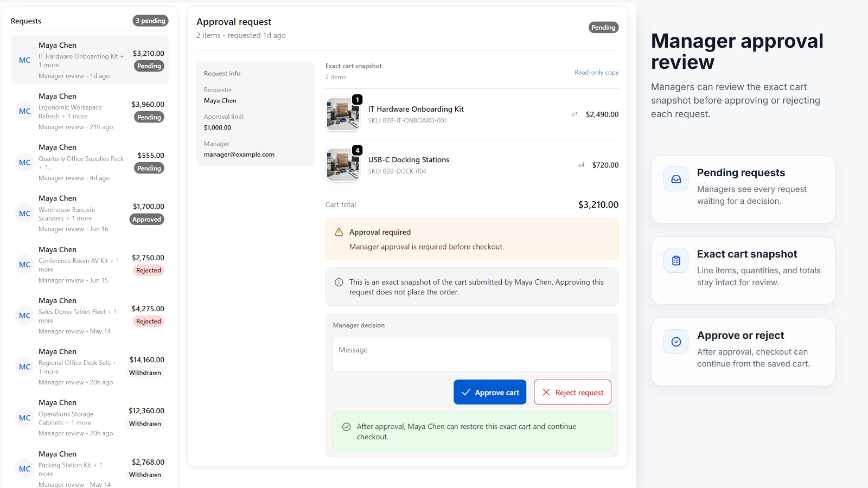Click the check-circle icon in Approve or reject card
Viewport: 868px width, 488px height.
pos(676,342)
